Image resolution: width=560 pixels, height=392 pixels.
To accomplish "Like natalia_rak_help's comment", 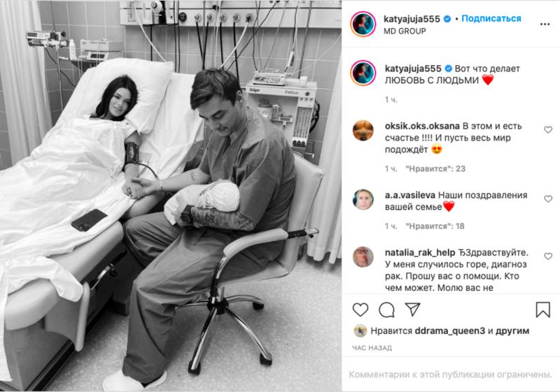I will click(x=548, y=256).
